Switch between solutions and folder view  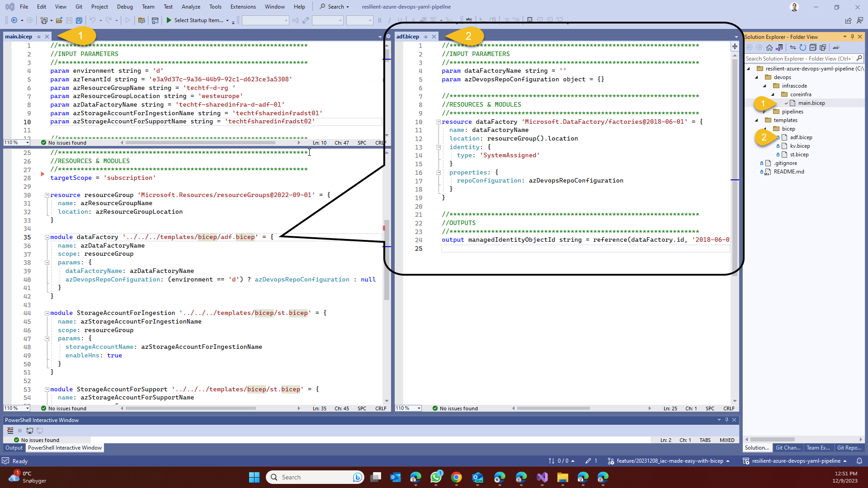[x=779, y=47]
